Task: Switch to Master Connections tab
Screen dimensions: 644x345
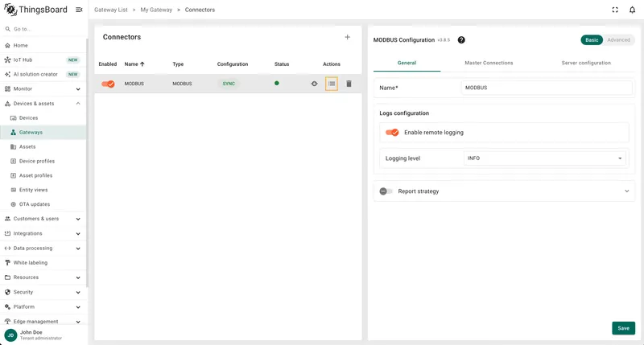Action: (x=489, y=63)
